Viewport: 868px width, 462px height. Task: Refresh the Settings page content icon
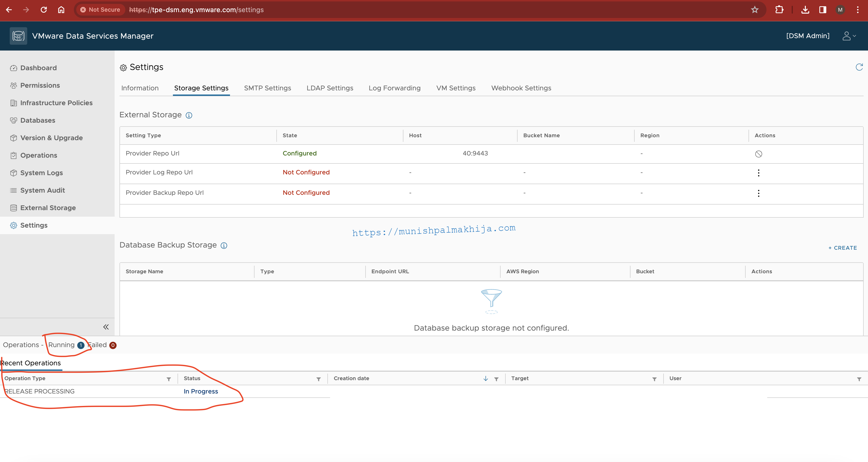click(859, 67)
